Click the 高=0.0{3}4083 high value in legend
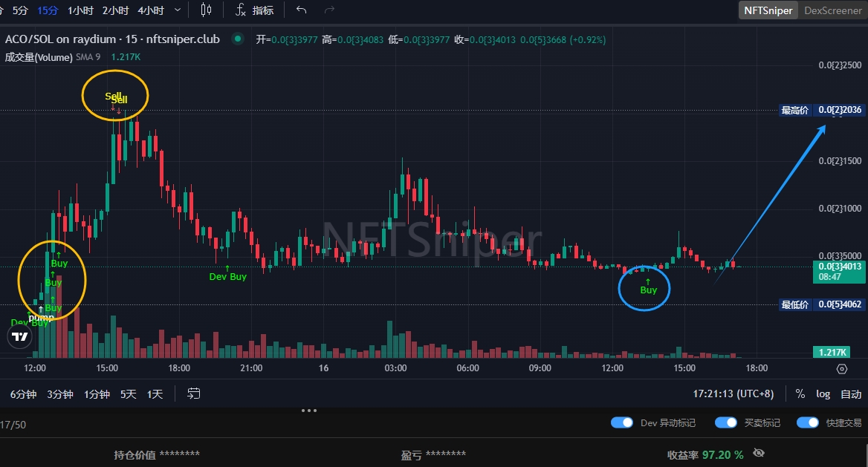 (352, 40)
